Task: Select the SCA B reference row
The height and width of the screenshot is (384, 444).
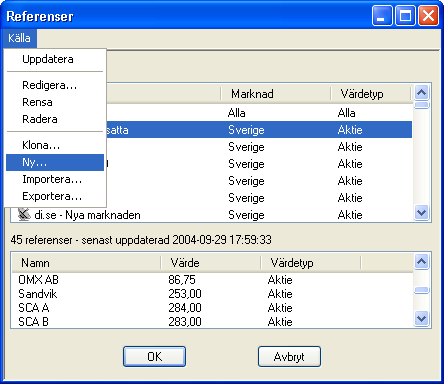Action: coord(212,322)
